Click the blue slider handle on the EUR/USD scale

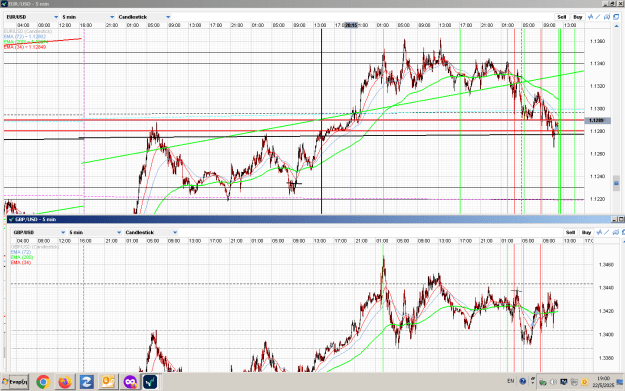[x=616, y=183]
